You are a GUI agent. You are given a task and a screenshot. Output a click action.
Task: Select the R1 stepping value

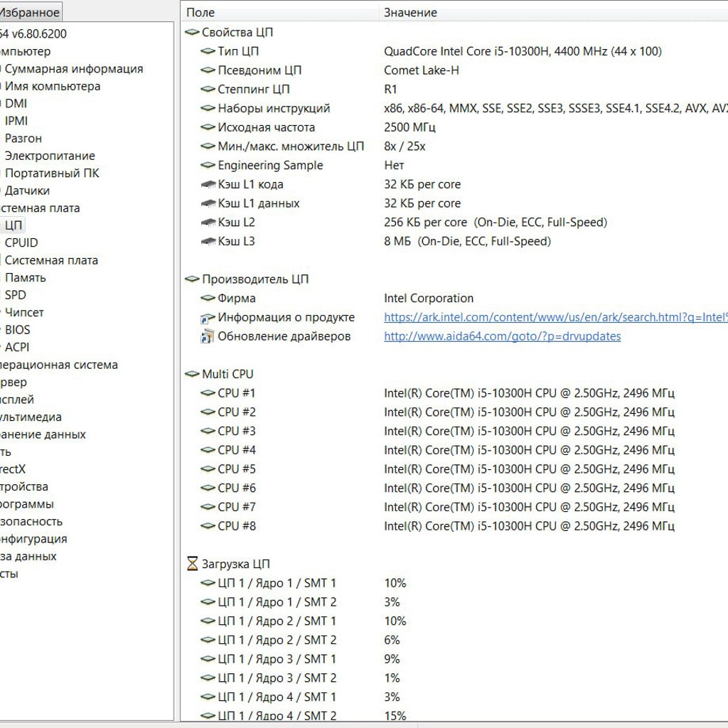coord(390,89)
